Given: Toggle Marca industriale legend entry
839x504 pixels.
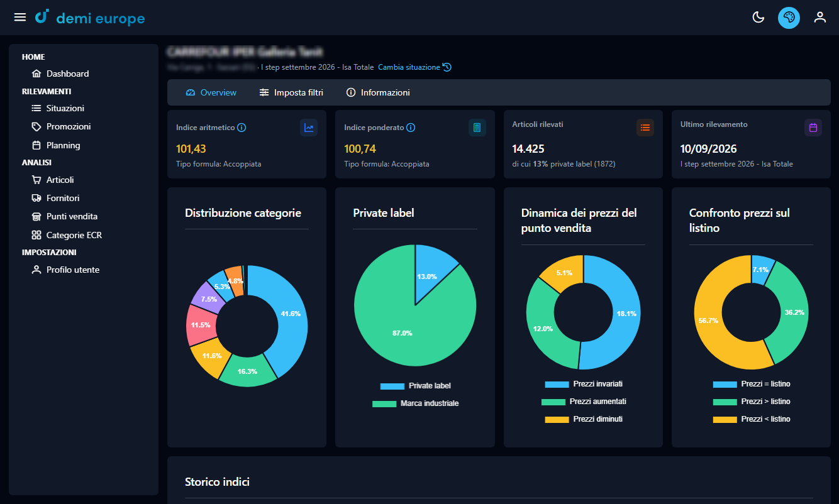Looking at the screenshot, I should [x=415, y=403].
